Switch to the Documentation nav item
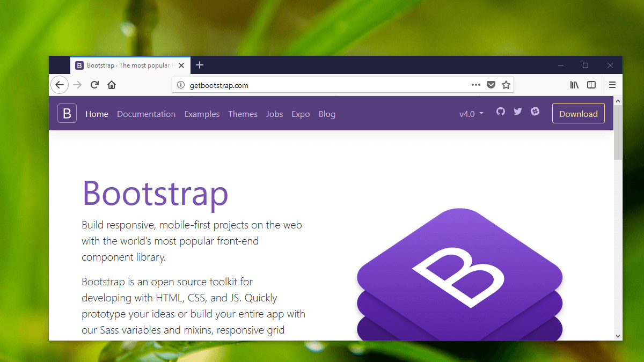 [146, 114]
